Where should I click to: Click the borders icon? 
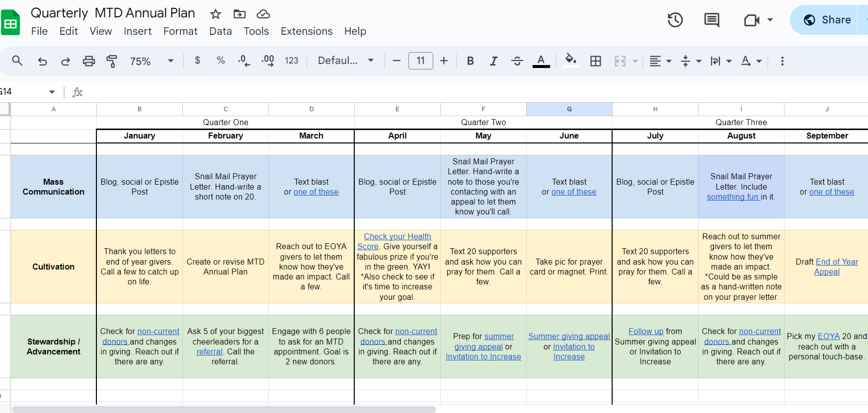point(595,61)
